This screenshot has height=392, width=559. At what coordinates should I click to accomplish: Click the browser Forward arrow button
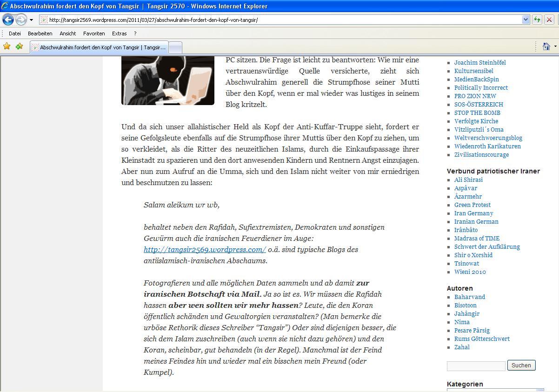(21, 20)
